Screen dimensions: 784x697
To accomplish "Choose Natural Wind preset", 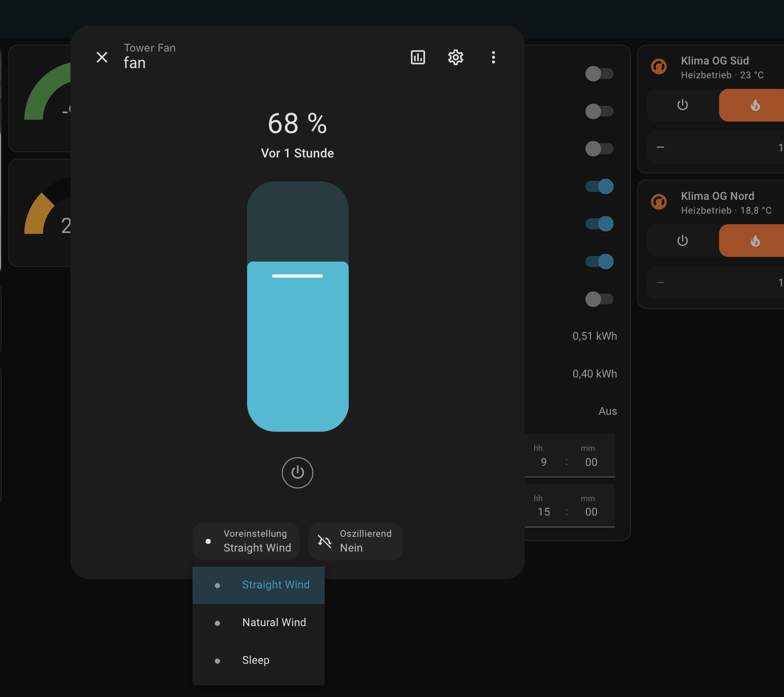I will click(x=274, y=622).
